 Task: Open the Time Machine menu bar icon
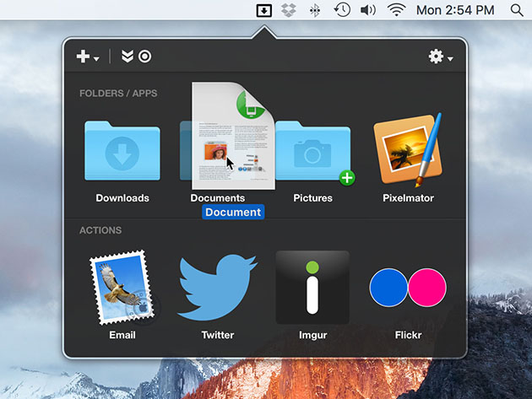point(342,10)
